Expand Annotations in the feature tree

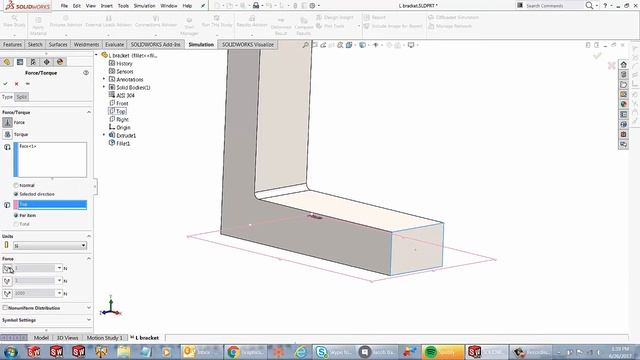tap(104, 79)
